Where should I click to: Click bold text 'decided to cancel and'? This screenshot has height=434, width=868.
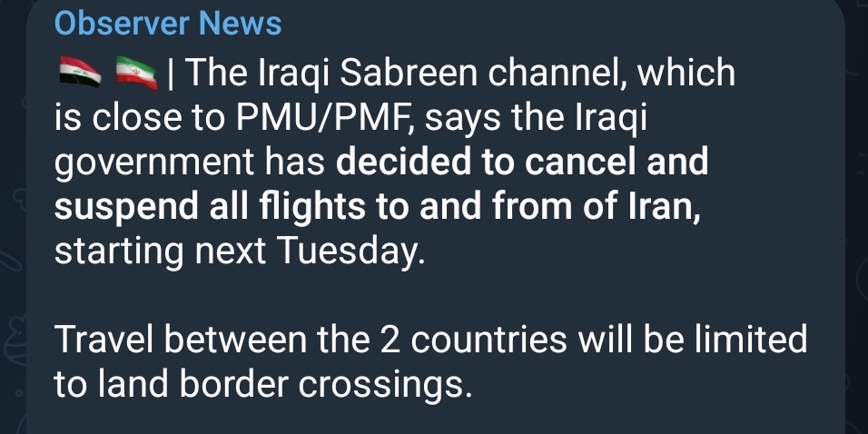point(522,162)
